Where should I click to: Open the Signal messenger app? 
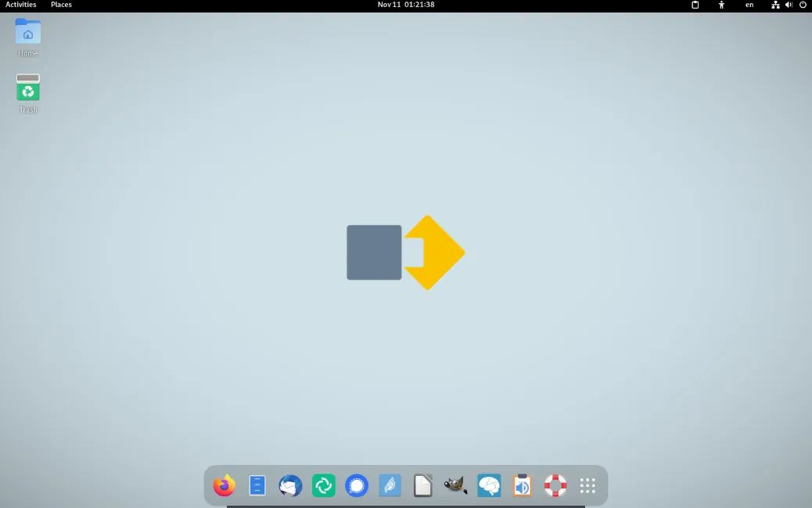[357, 485]
